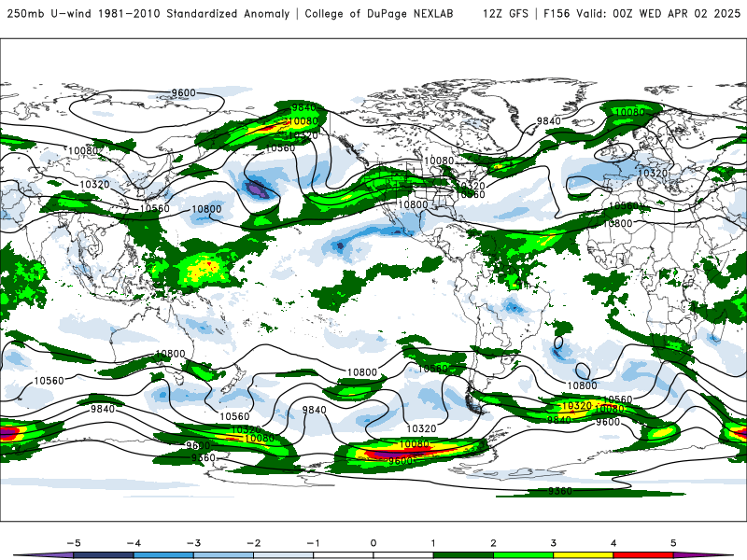
Task: Click the purple negative anomaly core in the North Pacific
Action: click(258, 189)
